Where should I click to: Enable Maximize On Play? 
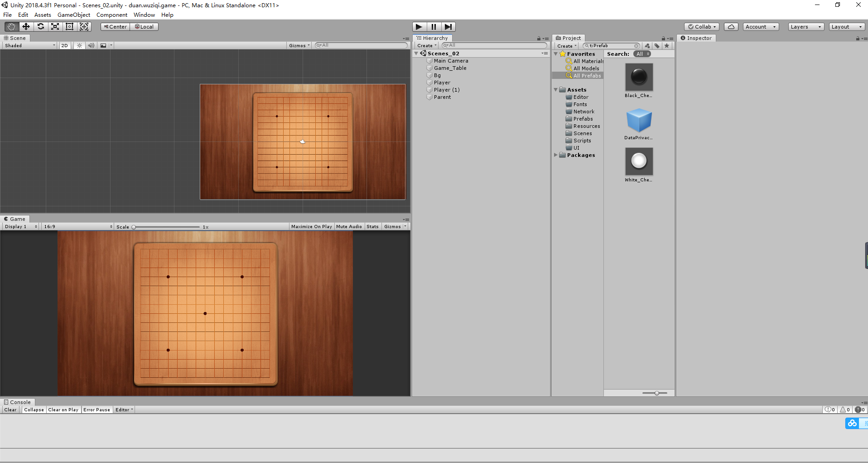click(311, 226)
